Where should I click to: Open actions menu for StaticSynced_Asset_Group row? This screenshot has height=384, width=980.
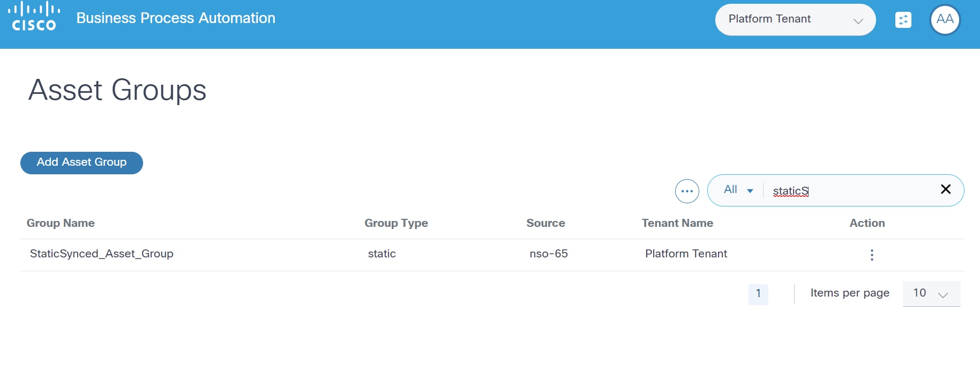coord(872,255)
